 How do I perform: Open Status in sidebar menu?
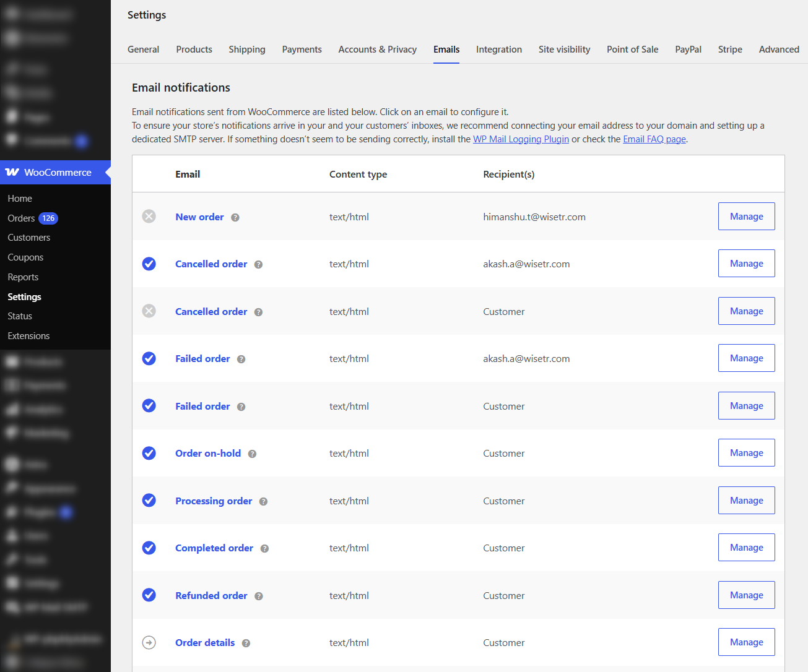[20, 316]
